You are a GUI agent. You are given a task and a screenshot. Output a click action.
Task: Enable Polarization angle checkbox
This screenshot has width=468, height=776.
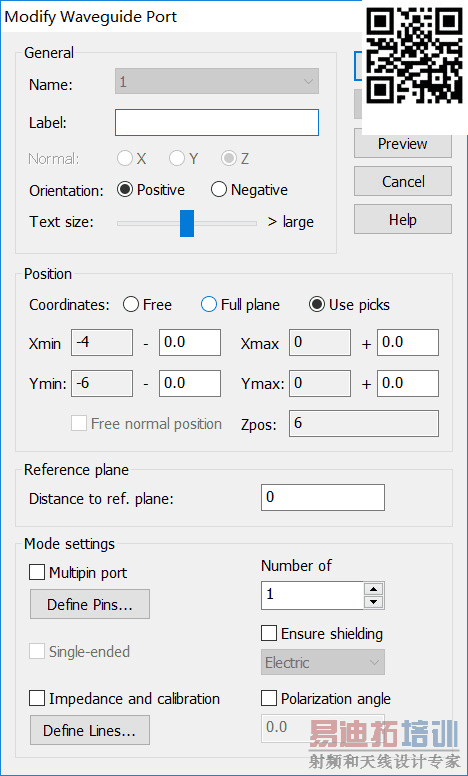coord(269,698)
